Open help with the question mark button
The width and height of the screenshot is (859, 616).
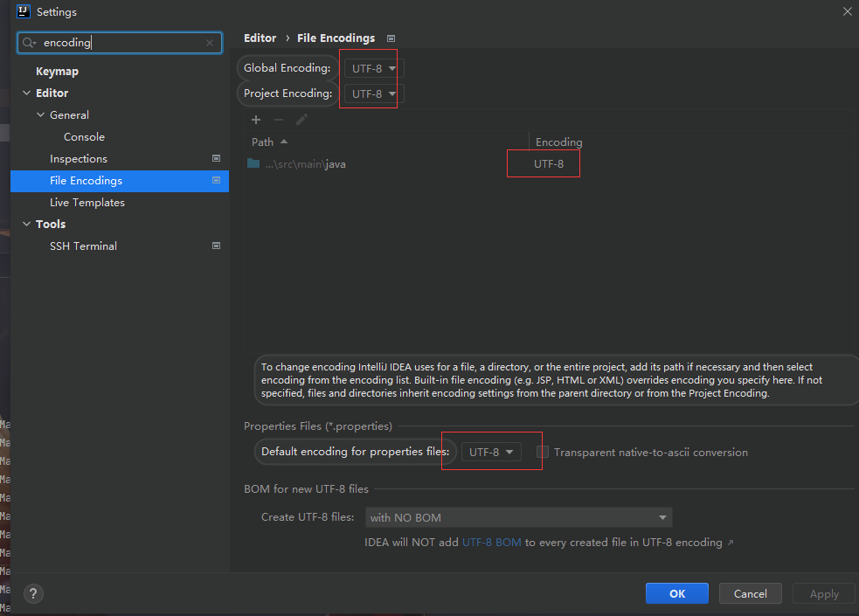(x=33, y=593)
